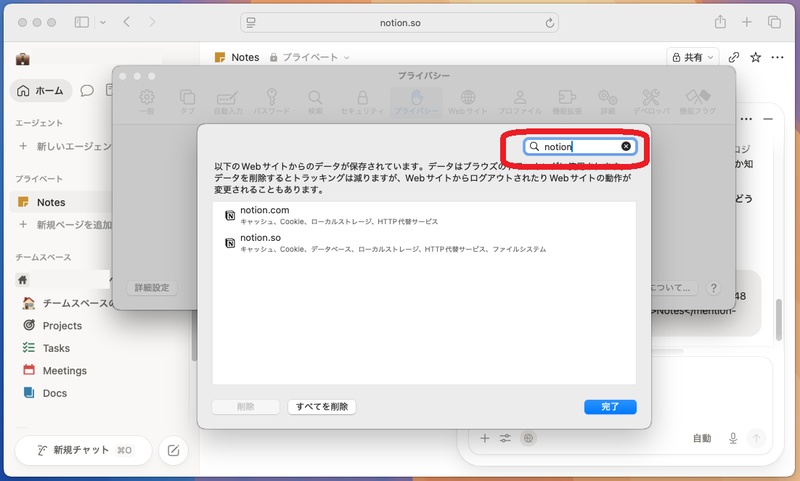
Task: Switch to 詳細 settings tab
Action: coord(607,102)
